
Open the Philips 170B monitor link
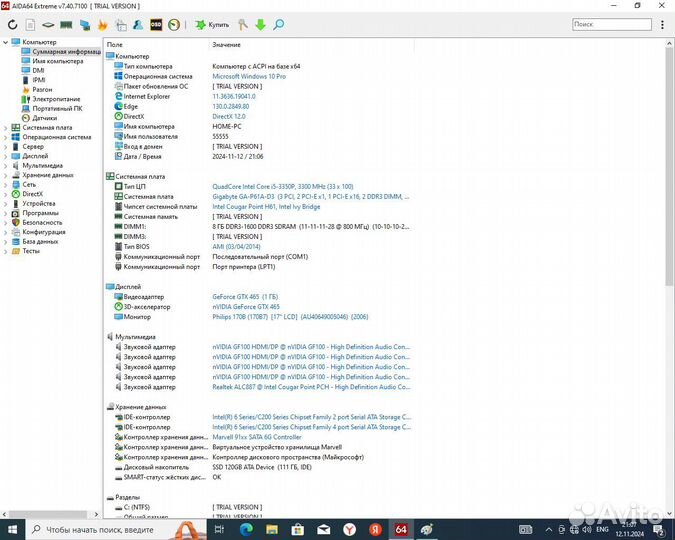290,317
